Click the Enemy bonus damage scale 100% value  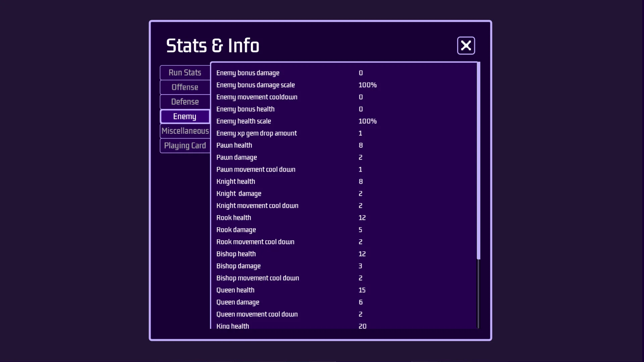pyautogui.click(x=368, y=85)
